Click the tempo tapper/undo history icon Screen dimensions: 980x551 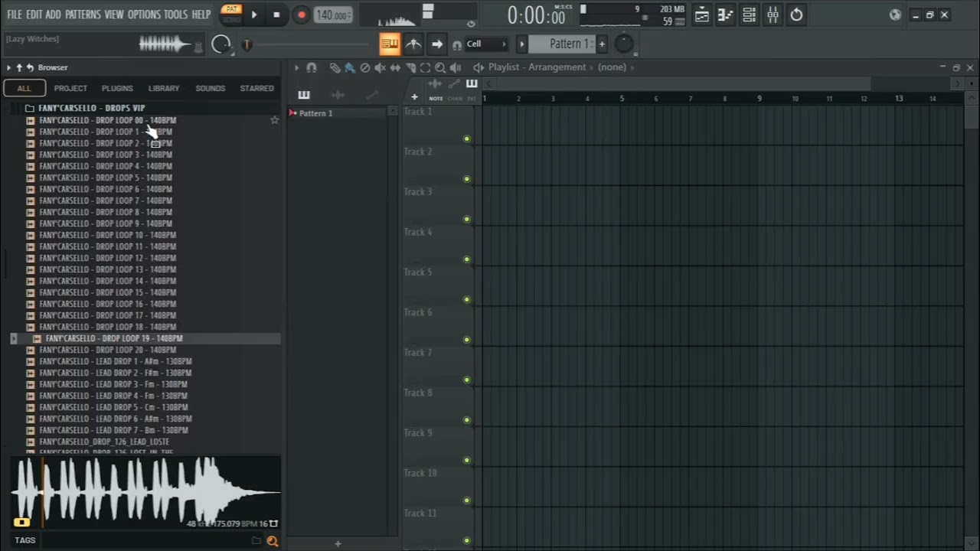coord(797,15)
